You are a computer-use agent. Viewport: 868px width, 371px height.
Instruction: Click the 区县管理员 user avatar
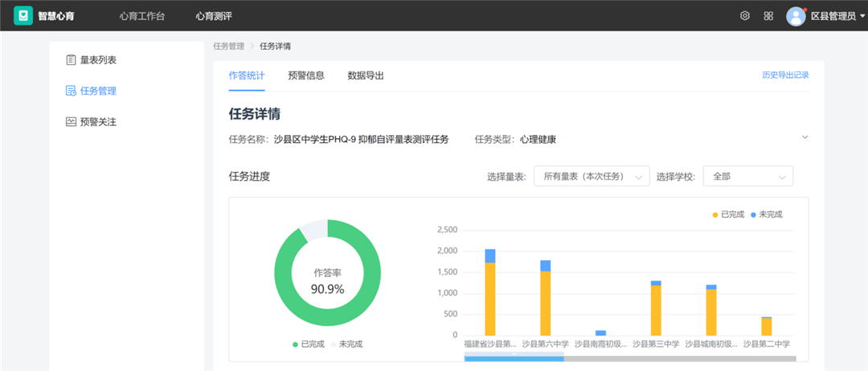pos(796,16)
